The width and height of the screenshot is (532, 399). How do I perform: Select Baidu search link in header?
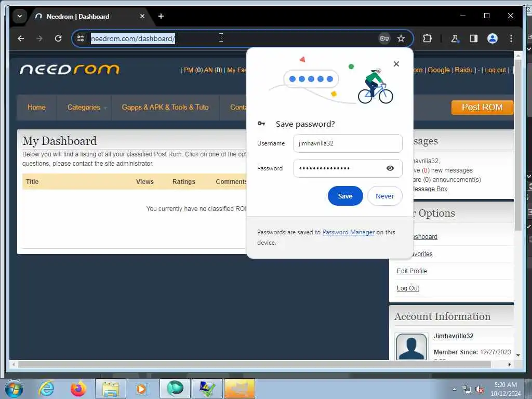463,70
